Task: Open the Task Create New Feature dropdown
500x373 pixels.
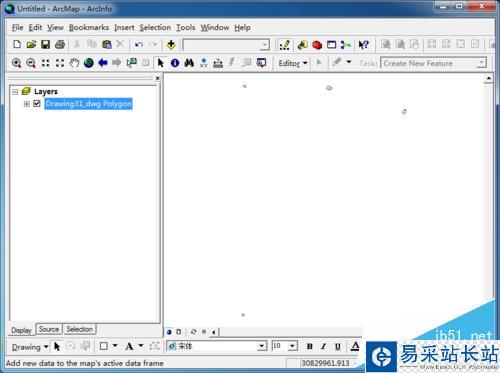Action: tap(481, 63)
